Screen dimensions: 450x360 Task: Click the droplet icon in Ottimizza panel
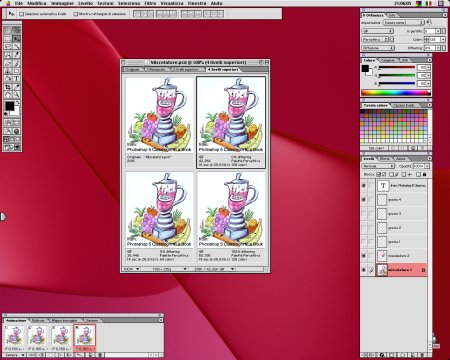[x=429, y=22]
